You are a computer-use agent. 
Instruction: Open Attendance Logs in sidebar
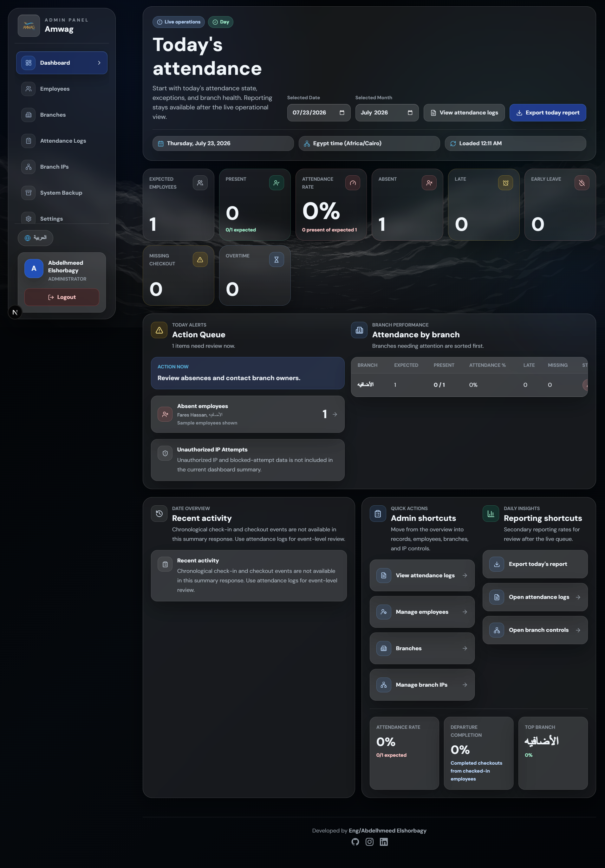click(62, 141)
